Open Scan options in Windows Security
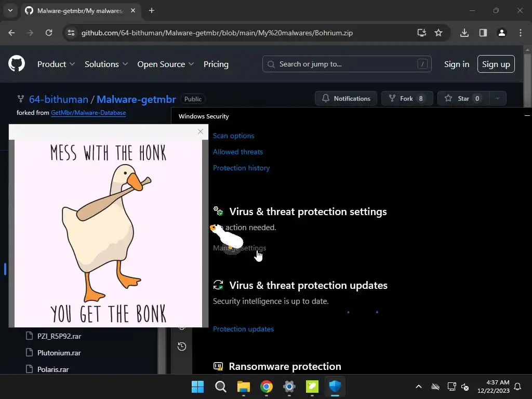Screen dimensions: 532x399 pos(233,136)
